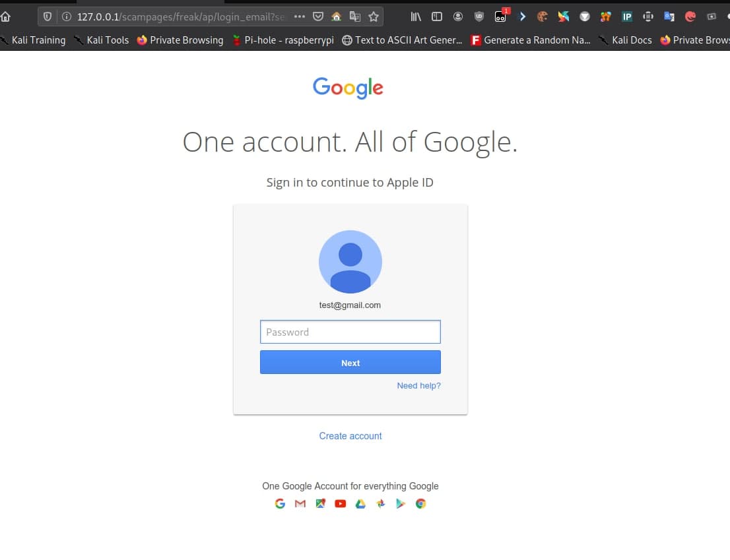The width and height of the screenshot is (730, 560).
Task: Click the Need help? link
Action: (x=418, y=386)
